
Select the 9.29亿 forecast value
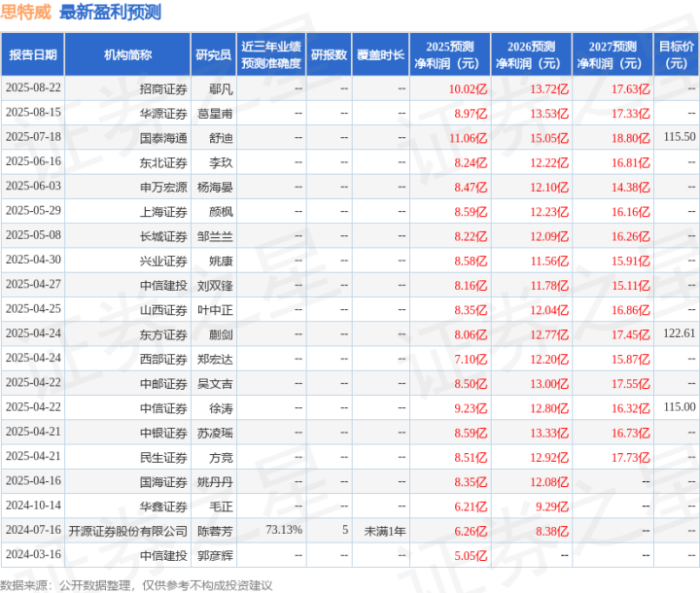(x=552, y=506)
